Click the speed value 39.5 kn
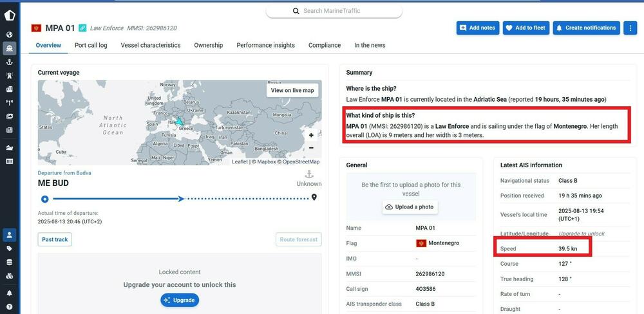Viewport: 644px width, 314px height. (x=567, y=249)
